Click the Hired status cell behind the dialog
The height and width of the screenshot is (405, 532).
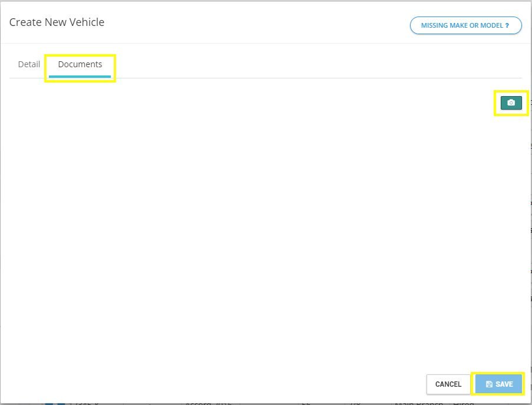click(x=464, y=403)
